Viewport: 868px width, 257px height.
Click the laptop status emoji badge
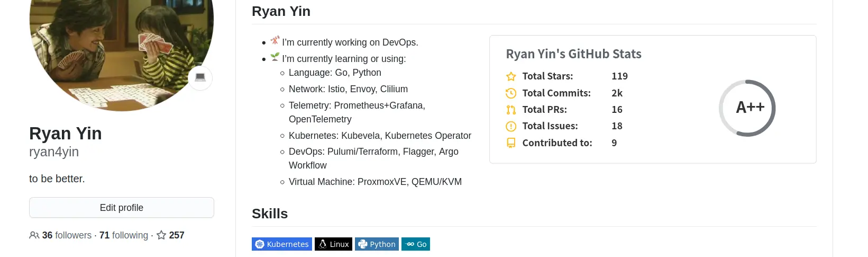point(200,78)
